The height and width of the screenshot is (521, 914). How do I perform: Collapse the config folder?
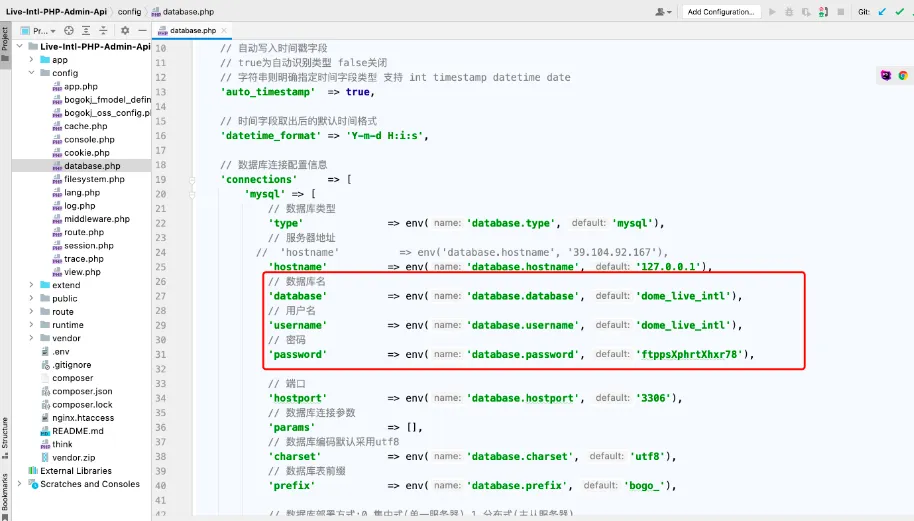(x=31, y=73)
